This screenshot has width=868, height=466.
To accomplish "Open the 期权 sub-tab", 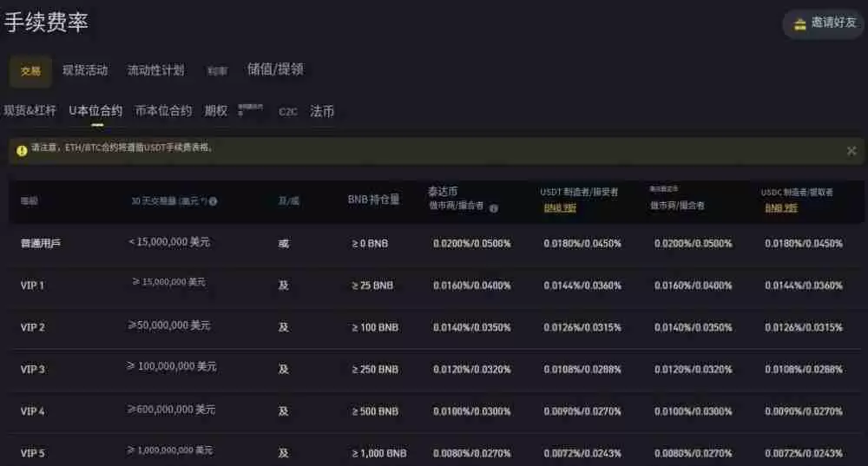I will [216, 111].
